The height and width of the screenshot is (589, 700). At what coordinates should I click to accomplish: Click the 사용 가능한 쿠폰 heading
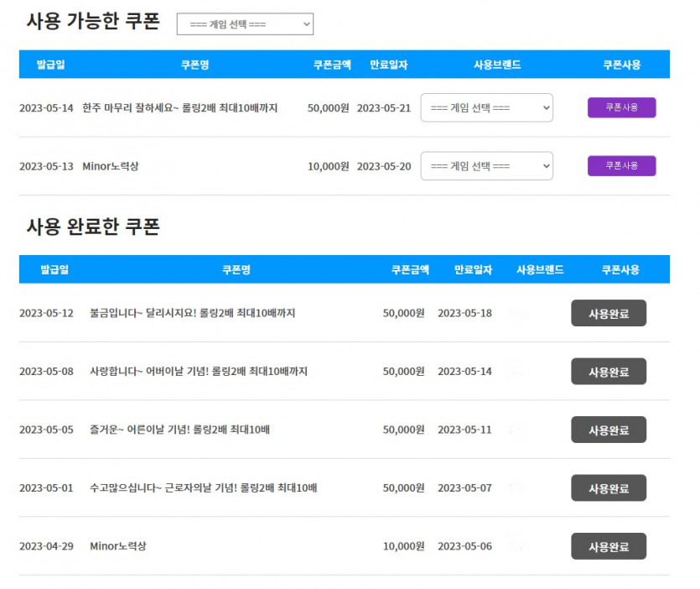(x=93, y=21)
